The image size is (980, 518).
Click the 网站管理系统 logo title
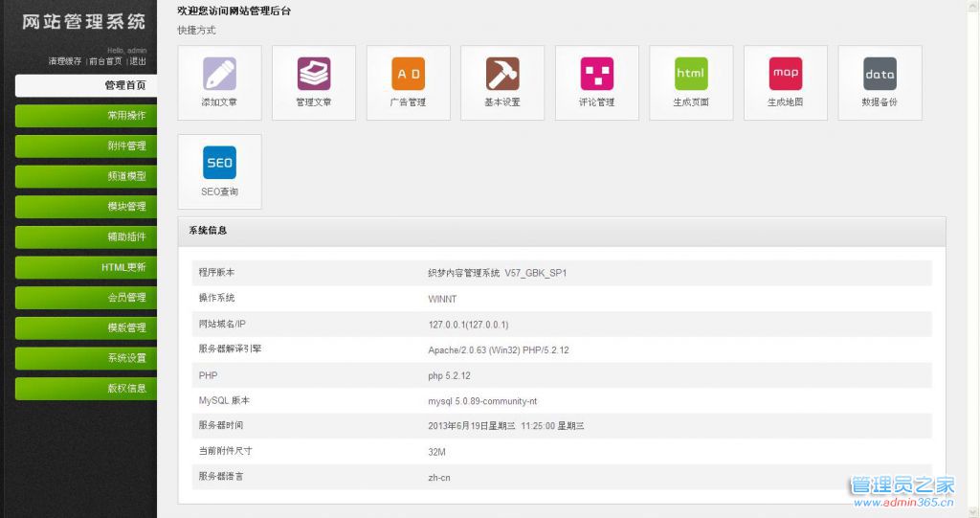[84, 22]
